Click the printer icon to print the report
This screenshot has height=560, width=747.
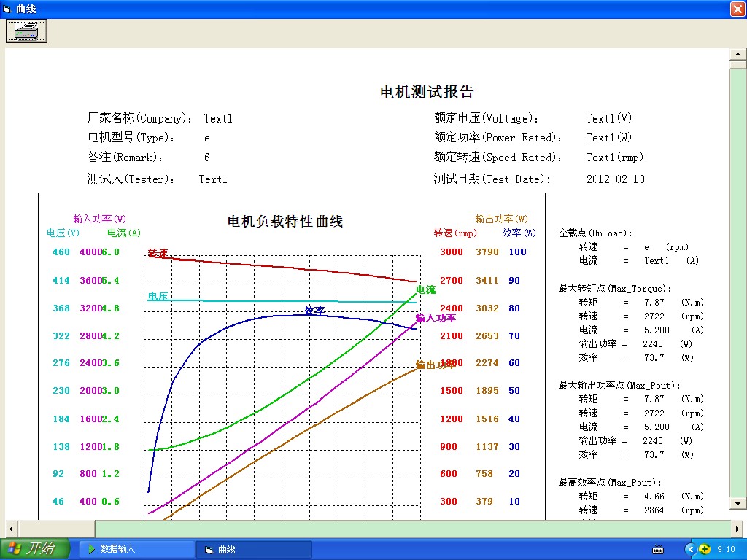pos(26,31)
